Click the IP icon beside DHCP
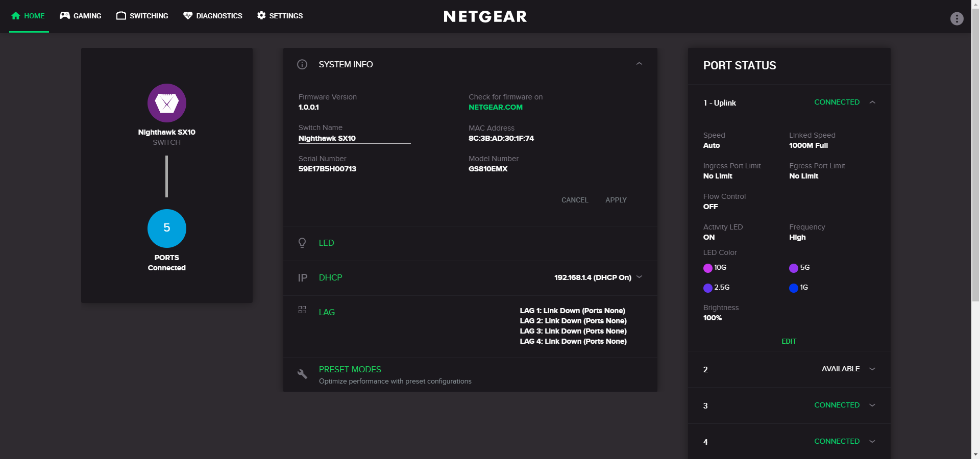 303,277
